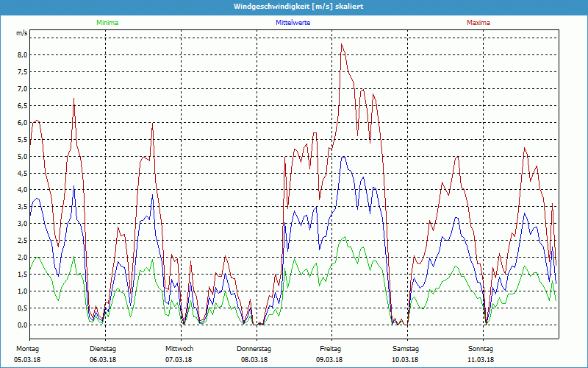Click the '0,5' y-axis value
This screenshot has height=368, width=588.
(22, 308)
